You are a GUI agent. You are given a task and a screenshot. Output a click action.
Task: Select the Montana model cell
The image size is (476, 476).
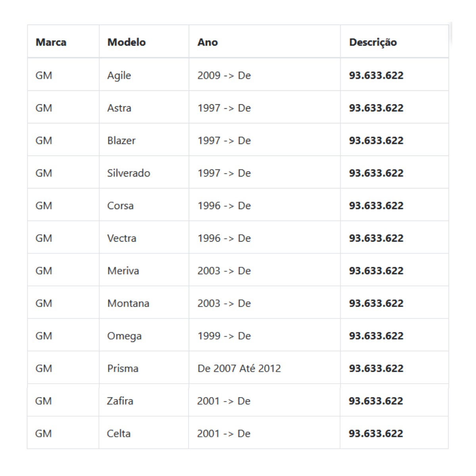pyautogui.click(x=144, y=302)
